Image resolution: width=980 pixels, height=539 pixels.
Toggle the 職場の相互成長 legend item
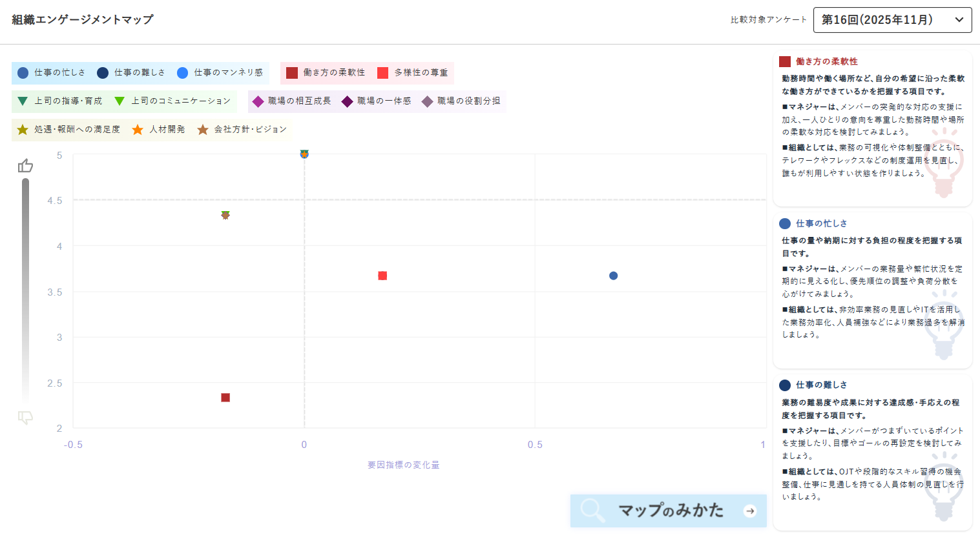[x=291, y=101]
